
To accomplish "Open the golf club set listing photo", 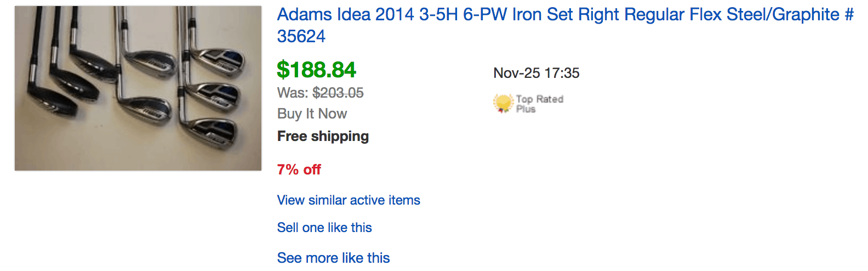I will [138, 88].
